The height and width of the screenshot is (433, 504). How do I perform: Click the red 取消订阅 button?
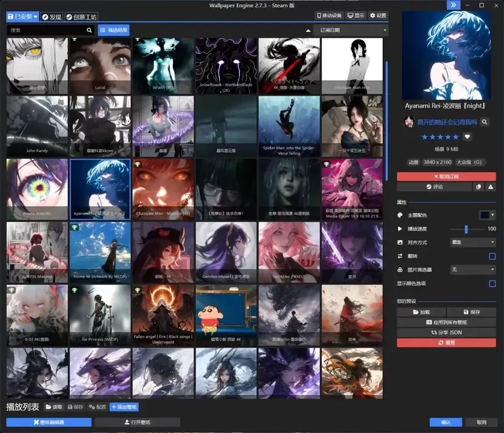446,176
